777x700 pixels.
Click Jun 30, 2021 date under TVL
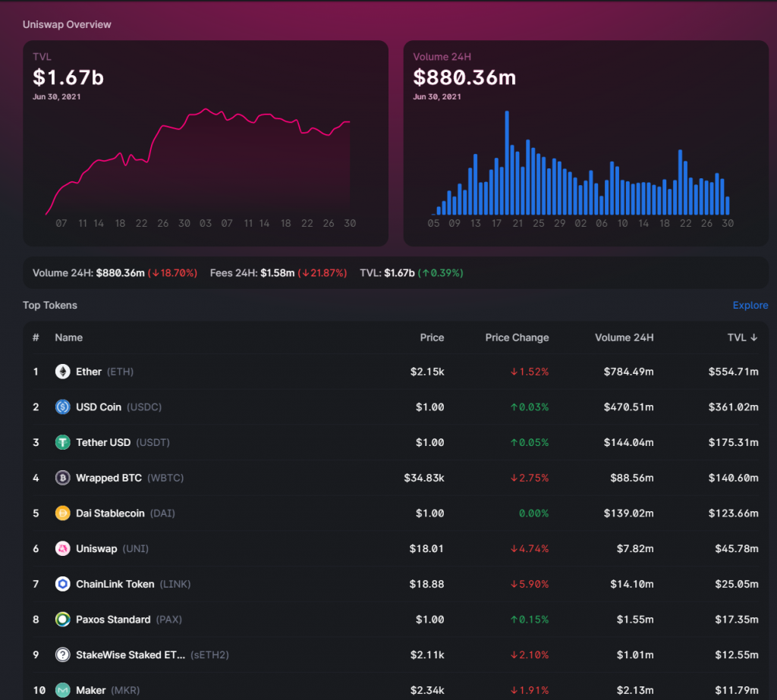coord(56,96)
